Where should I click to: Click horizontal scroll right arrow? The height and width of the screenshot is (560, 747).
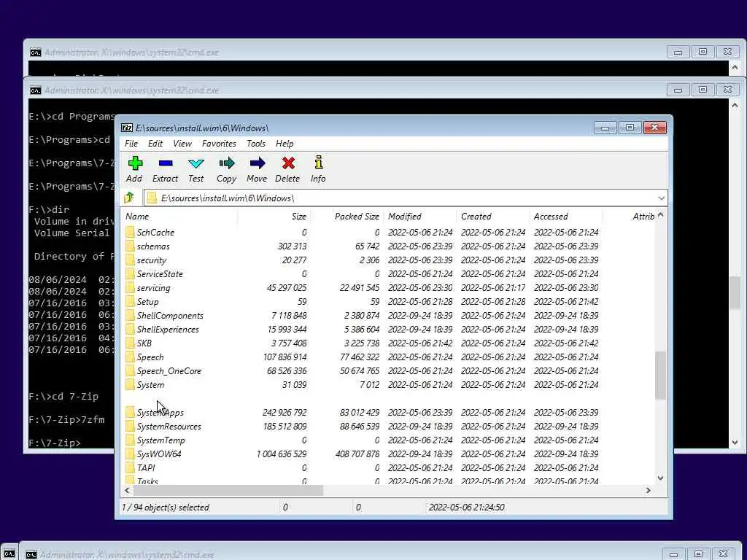click(x=649, y=490)
